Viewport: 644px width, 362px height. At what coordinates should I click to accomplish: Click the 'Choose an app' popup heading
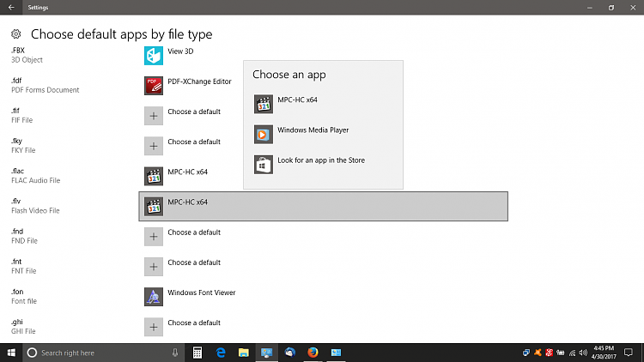click(x=289, y=75)
